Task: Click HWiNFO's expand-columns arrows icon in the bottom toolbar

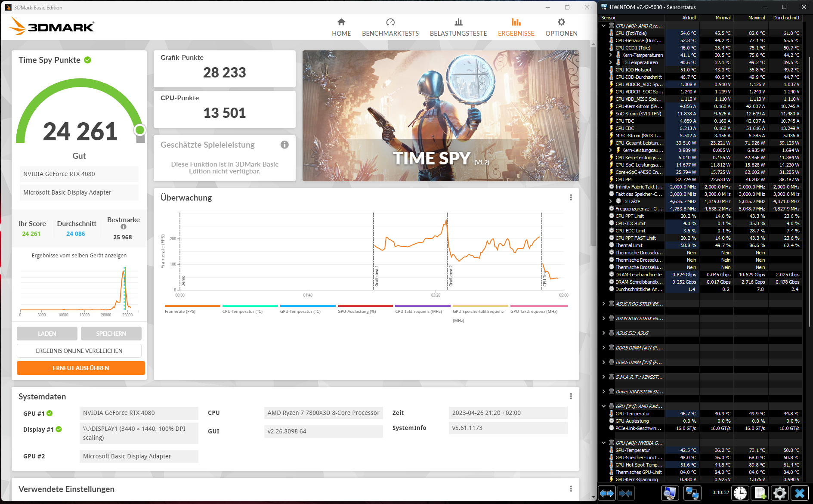Action: point(607,493)
